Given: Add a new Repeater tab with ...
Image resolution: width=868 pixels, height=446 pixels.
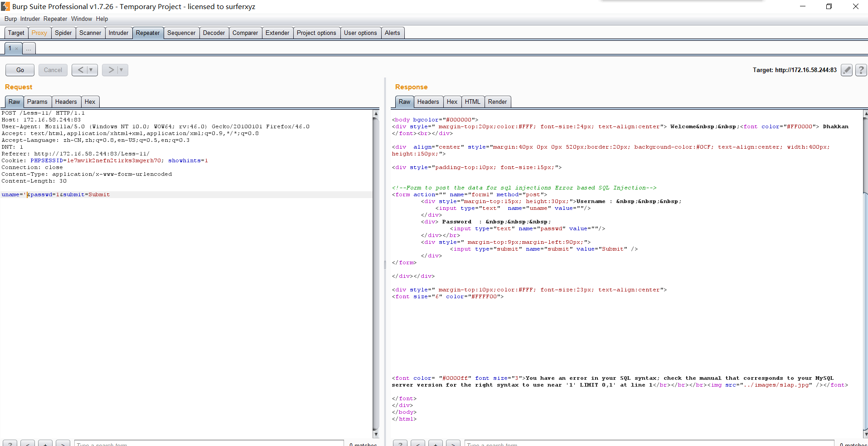Looking at the screenshot, I should (29, 48).
